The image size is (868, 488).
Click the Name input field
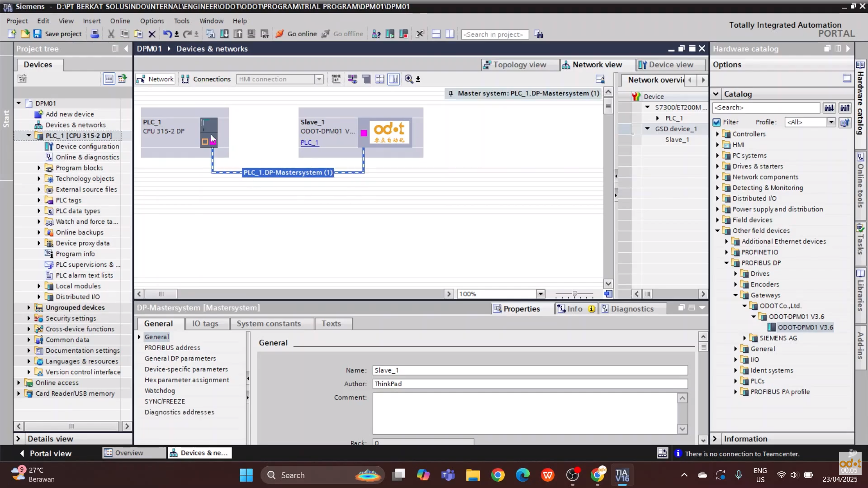(x=530, y=370)
